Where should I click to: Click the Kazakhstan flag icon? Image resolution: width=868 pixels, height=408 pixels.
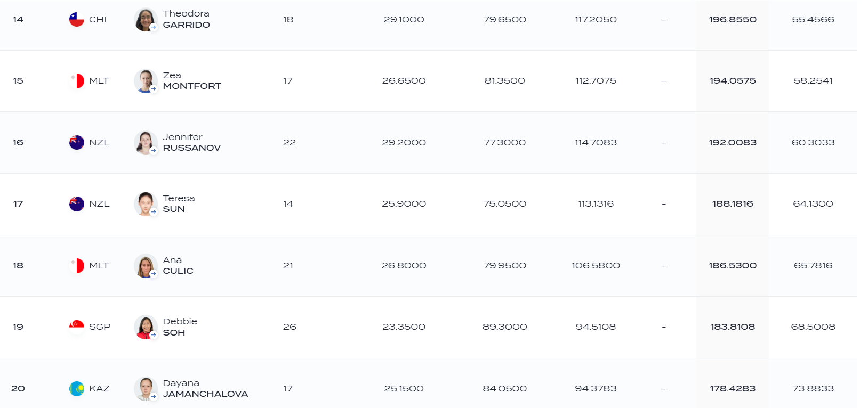(77, 389)
